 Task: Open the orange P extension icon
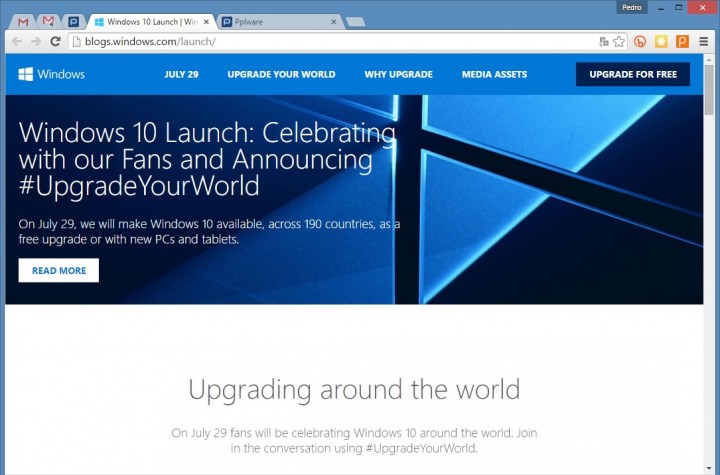coord(682,42)
